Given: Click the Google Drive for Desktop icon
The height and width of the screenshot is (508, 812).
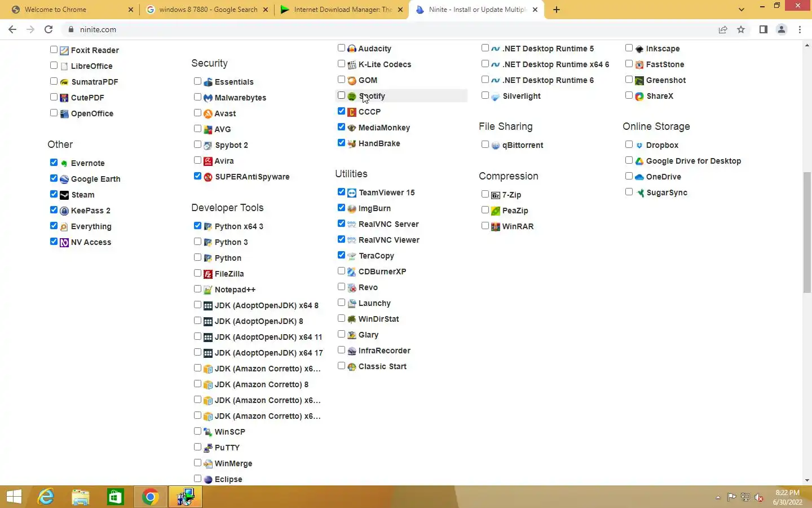Looking at the screenshot, I should (639, 161).
